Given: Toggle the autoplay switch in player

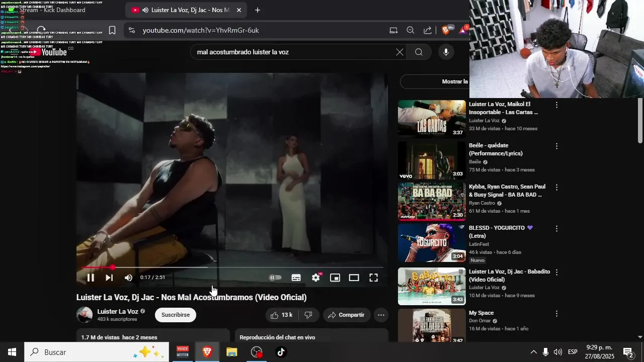Looking at the screenshot, I should click(275, 278).
